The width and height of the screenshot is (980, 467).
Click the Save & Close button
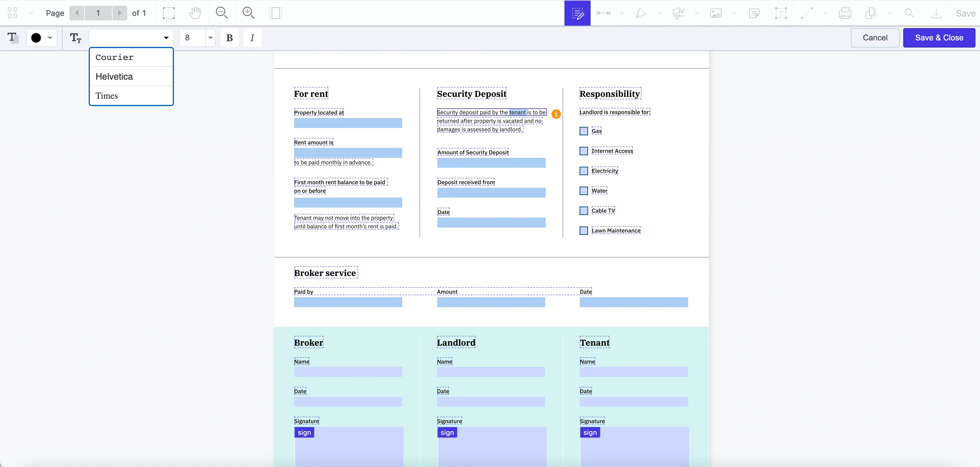[939, 38]
